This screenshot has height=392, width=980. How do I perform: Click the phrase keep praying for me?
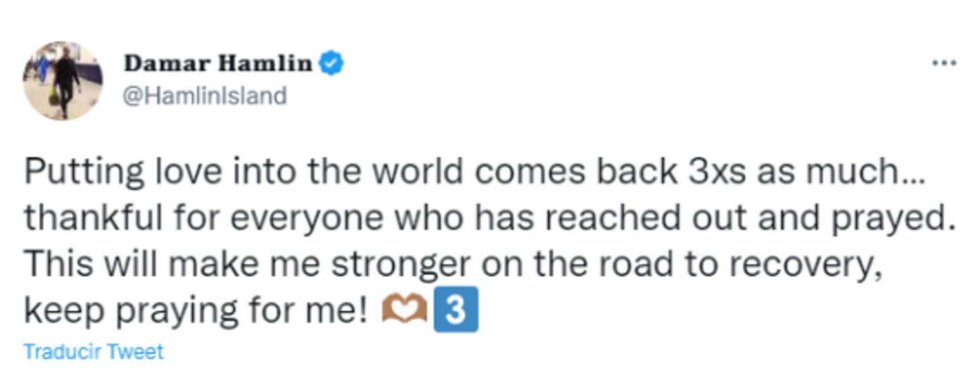click(x=190, y=308)
